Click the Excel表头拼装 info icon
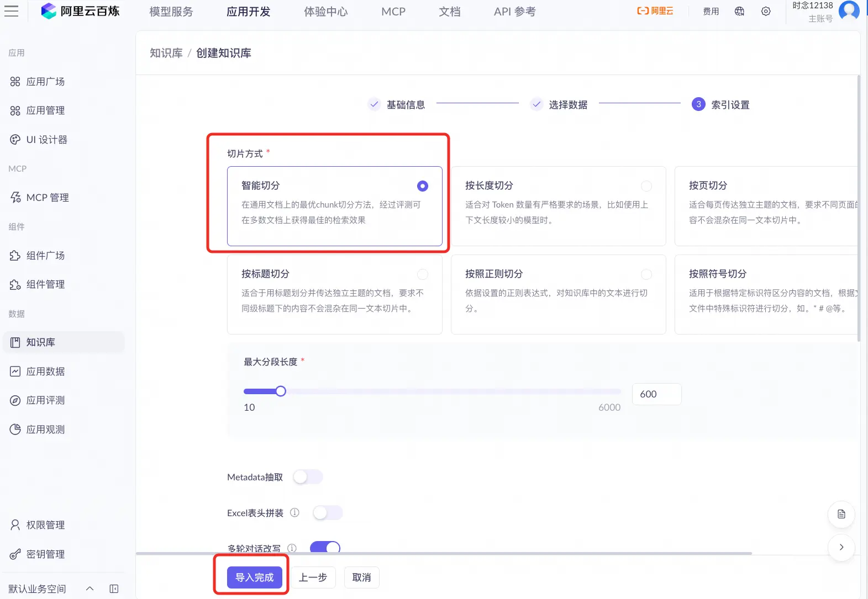868x599 pixels. [294, 513]
